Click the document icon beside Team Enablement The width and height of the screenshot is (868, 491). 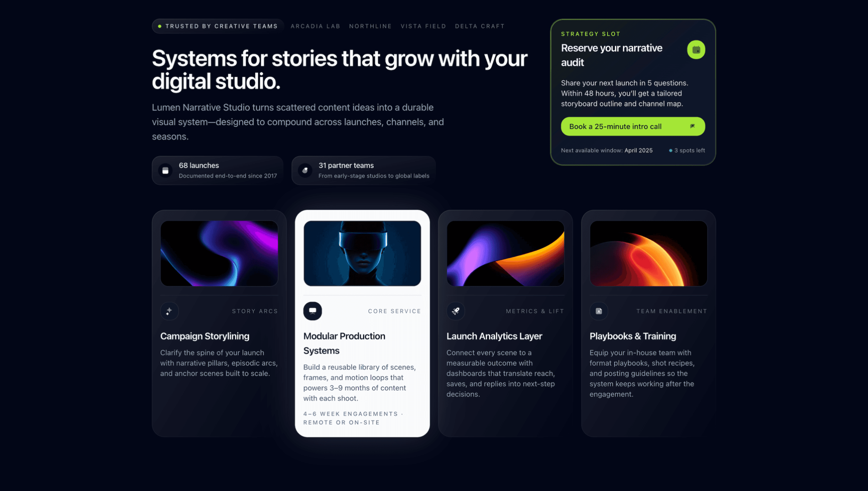point(599,311)
